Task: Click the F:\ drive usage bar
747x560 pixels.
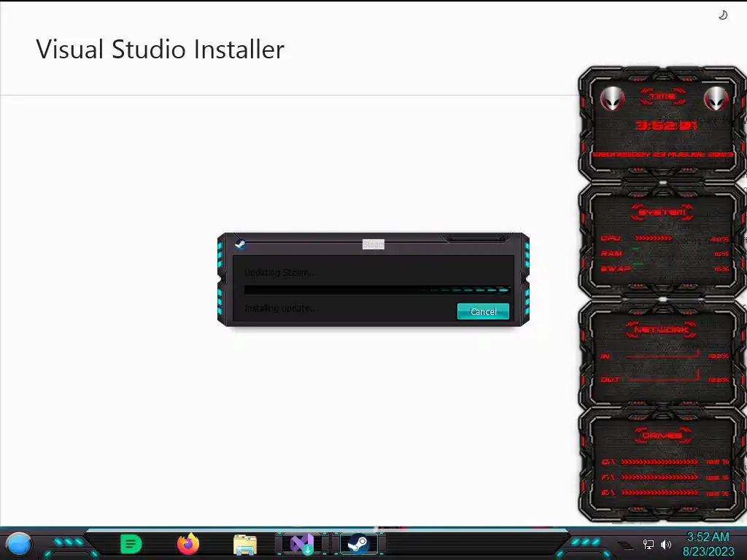Action: pyautogui.click(x=660, y=477)
